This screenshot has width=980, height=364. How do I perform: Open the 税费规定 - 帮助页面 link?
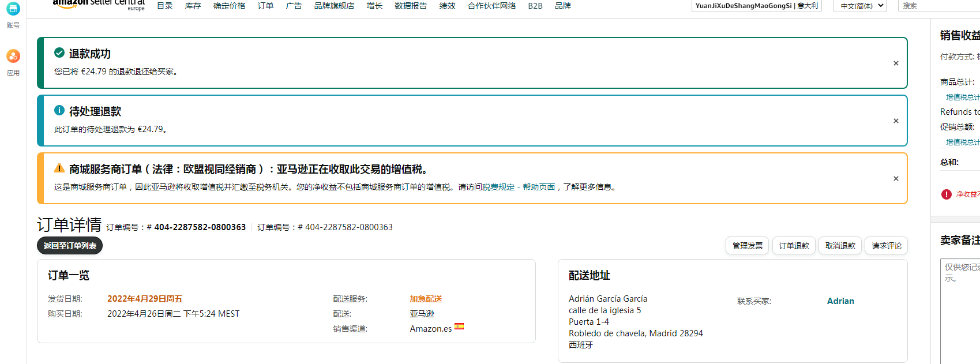point(519,187)
